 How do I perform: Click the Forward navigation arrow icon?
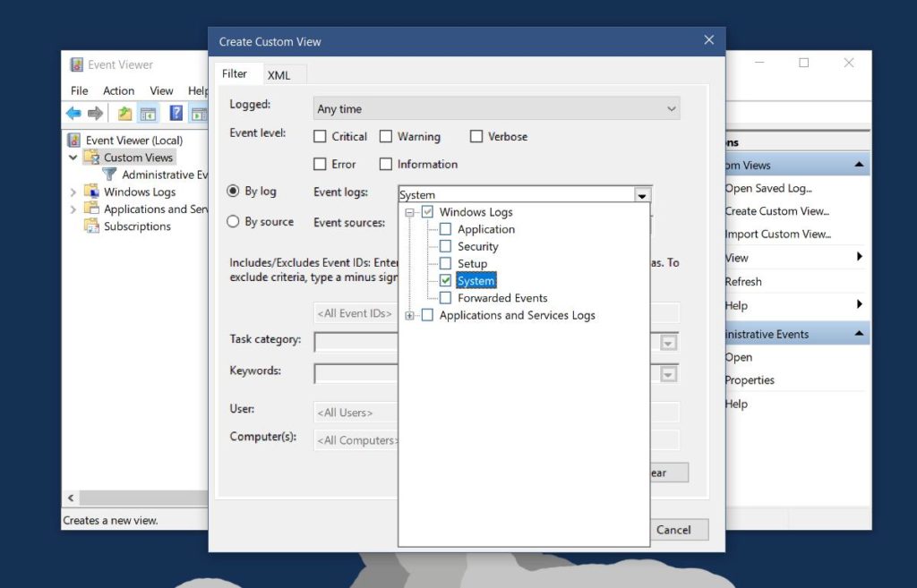point(94,113)
